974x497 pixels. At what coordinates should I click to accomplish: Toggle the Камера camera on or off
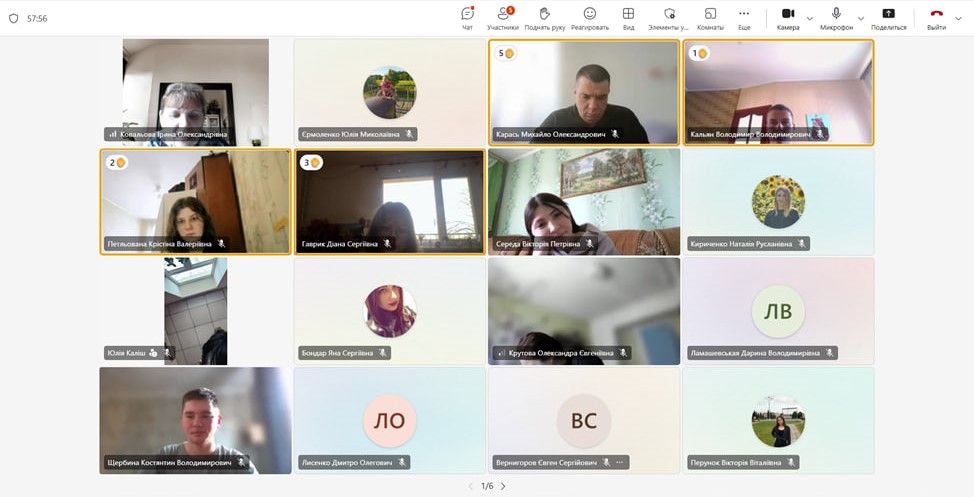point(788,17)
